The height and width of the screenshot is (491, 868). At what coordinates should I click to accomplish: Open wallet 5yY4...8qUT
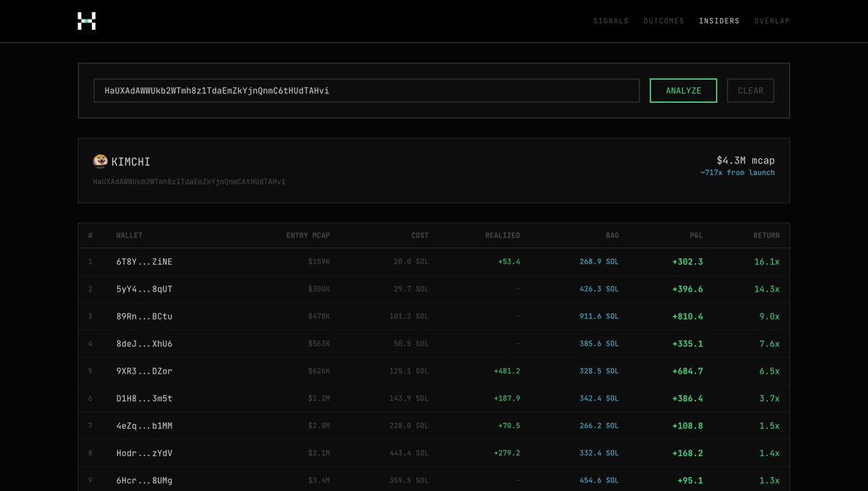point(144,289)
